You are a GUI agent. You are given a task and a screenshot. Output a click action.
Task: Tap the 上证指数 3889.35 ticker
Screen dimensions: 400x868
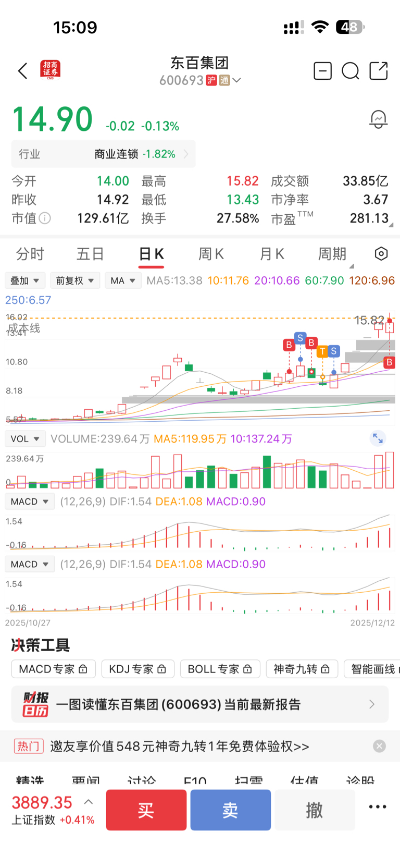(53, 810)
